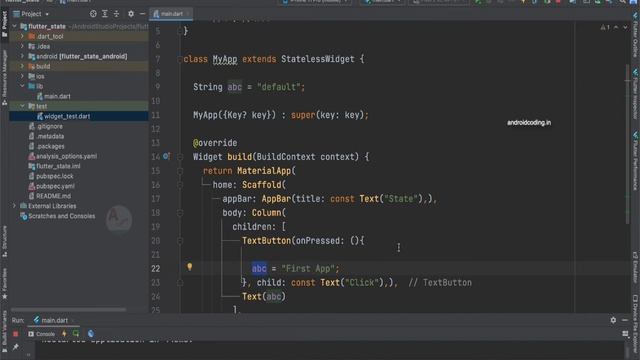Click the pin tab icon in Run panel
640x360 pixels.
pos(16,347)
